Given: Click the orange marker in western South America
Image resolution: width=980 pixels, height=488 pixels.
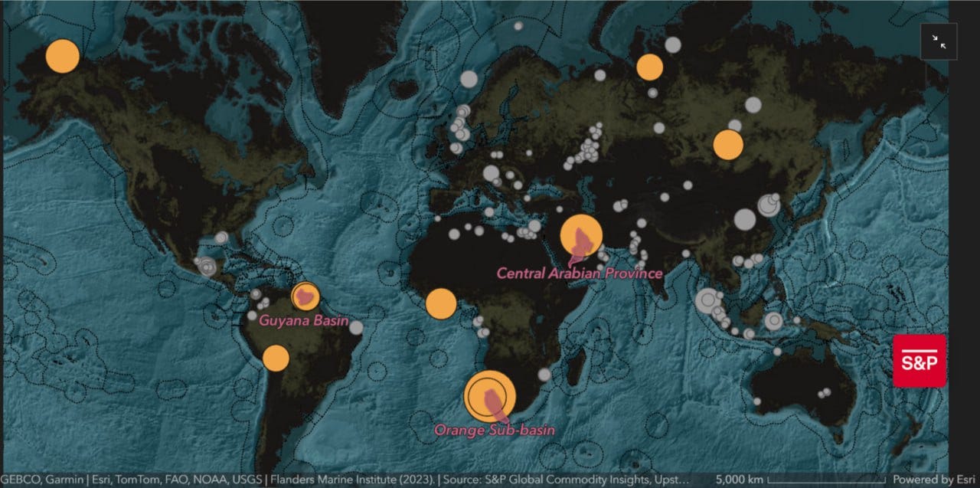Looking at the screenshot, I should 276,358.
